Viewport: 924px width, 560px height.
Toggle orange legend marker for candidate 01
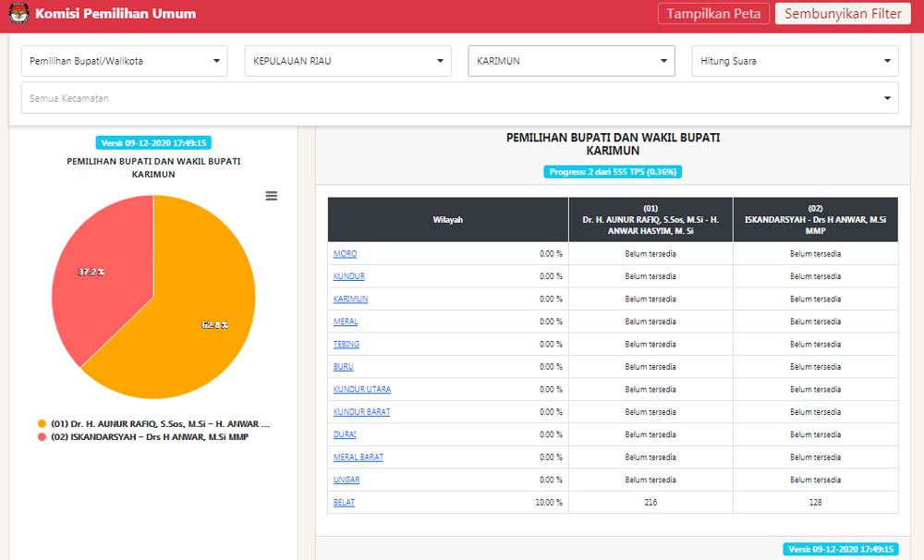point(42,423)
